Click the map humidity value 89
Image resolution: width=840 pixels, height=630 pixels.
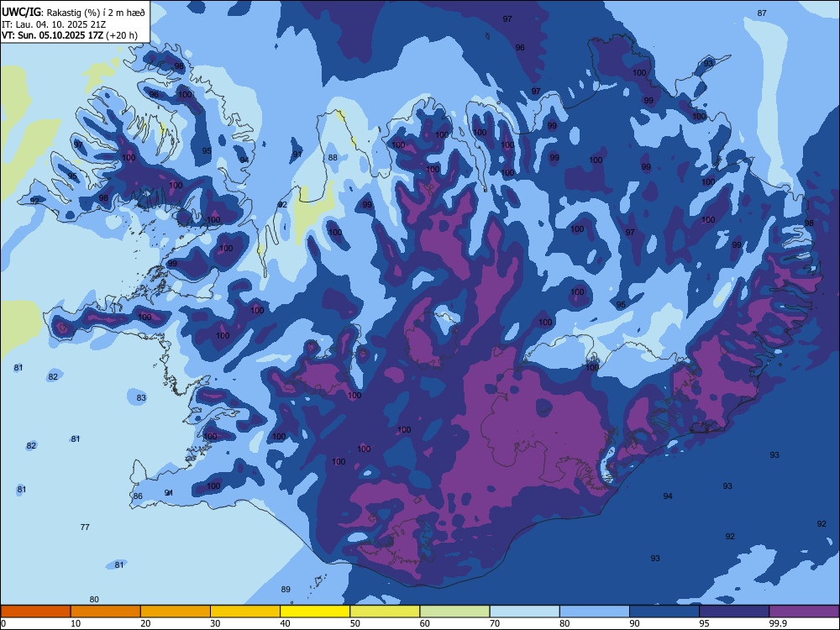[286, 590]
